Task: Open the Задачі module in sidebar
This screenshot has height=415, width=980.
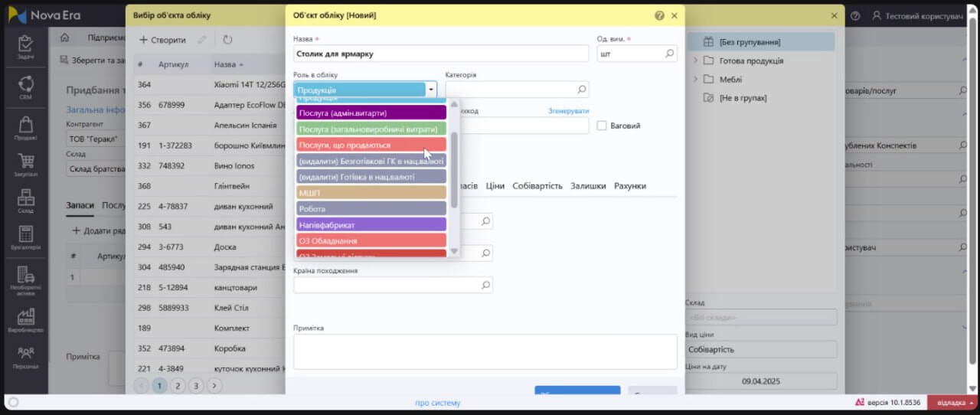Action: pos(25,47)
